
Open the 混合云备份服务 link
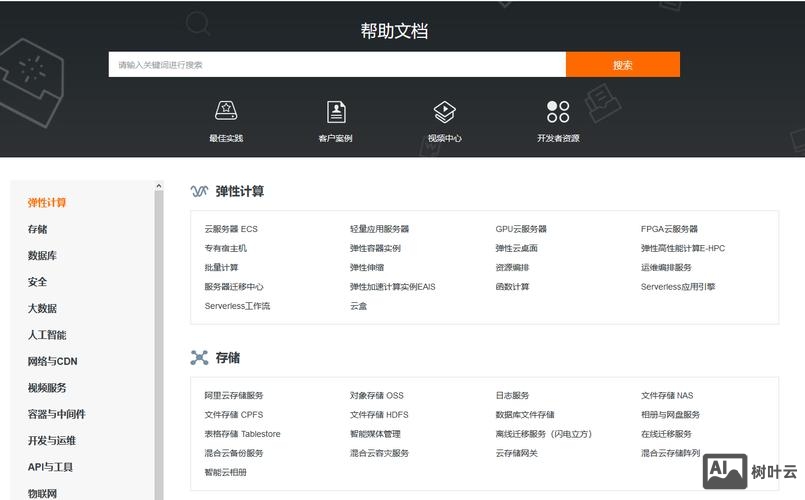pos(234,453)
